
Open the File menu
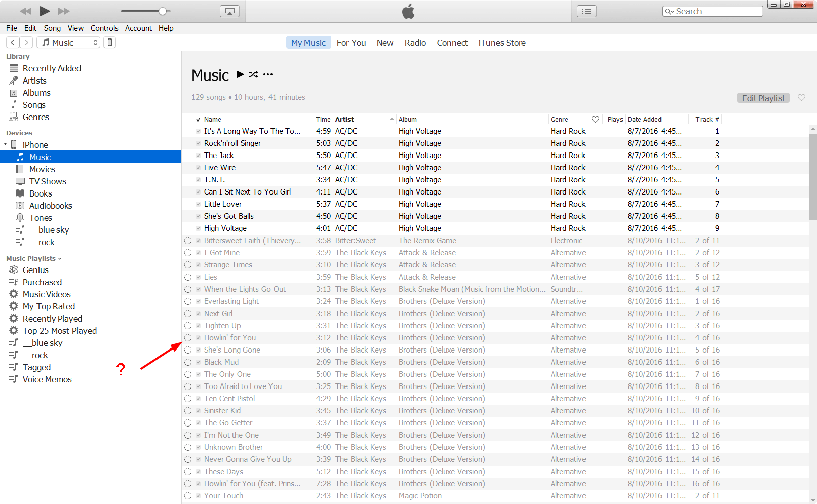click(x=12, y=28)
